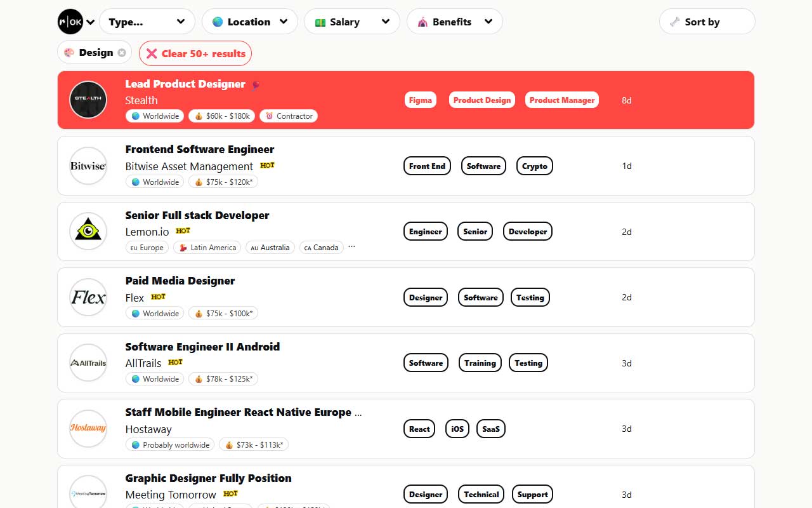Click the Canada location badge
The height and width of the screenshot is (508, 812).
[322, 248]
